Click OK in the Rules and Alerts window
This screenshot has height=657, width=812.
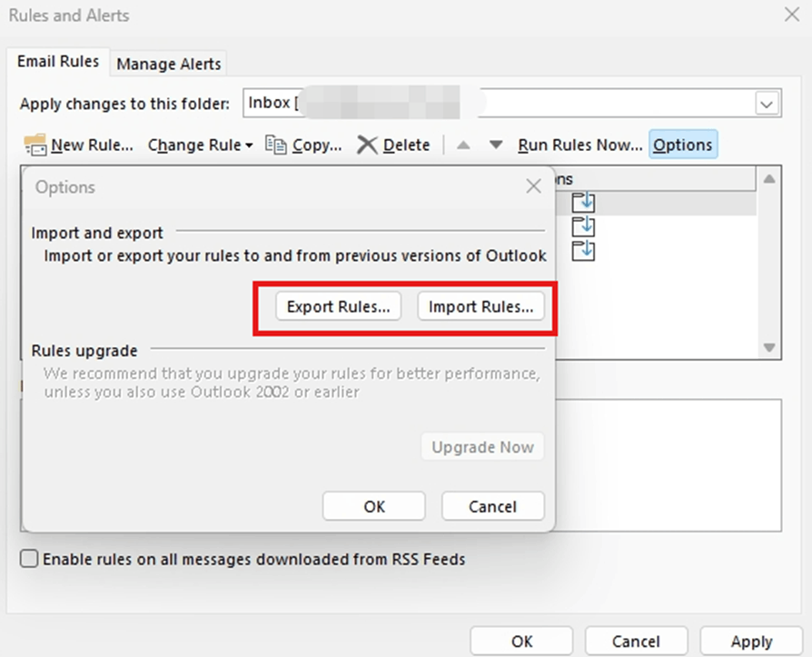click(521, 642)
